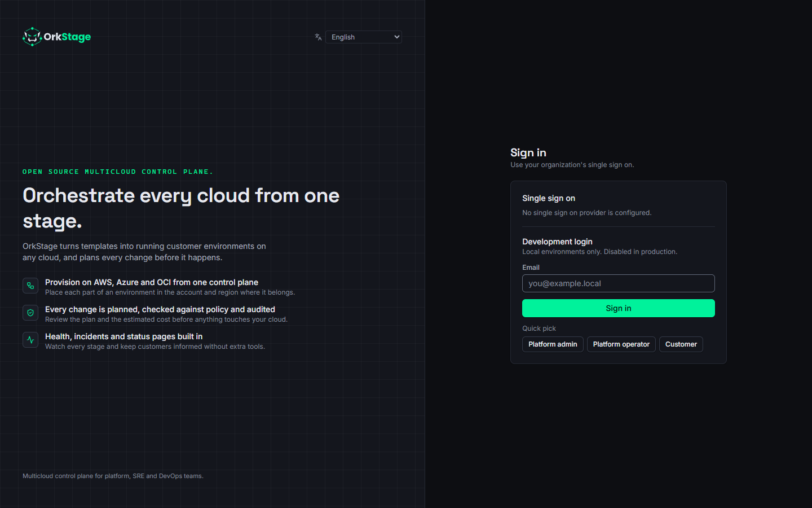Click 'Review the plan and the estimated cost' text
The image size is (812, 508).
click(x=166, y=319)
